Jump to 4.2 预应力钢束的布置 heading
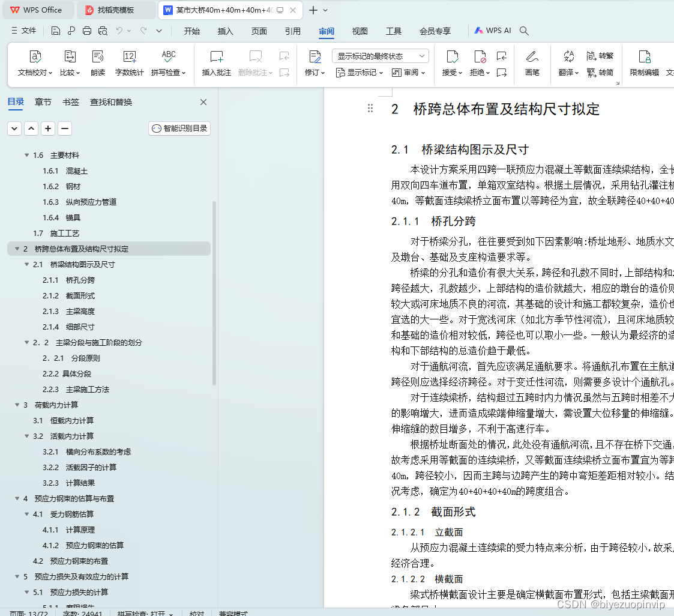Viewport: 674px width, 616px height. 70,561
